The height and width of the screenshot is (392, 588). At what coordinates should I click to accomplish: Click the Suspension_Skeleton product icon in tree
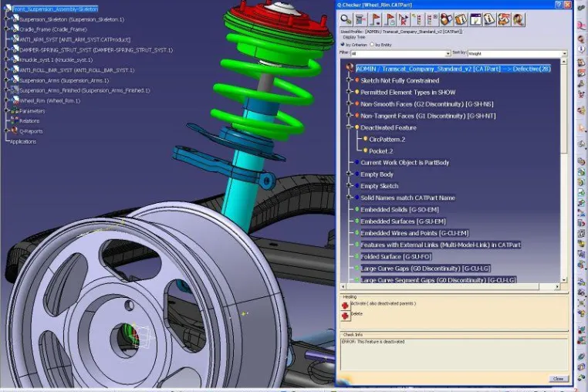(15, 19)
